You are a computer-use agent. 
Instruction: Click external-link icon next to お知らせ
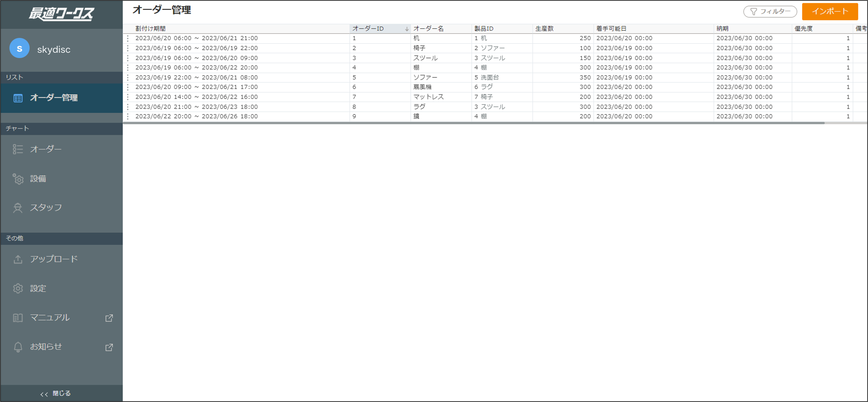[x=109, y=347]
